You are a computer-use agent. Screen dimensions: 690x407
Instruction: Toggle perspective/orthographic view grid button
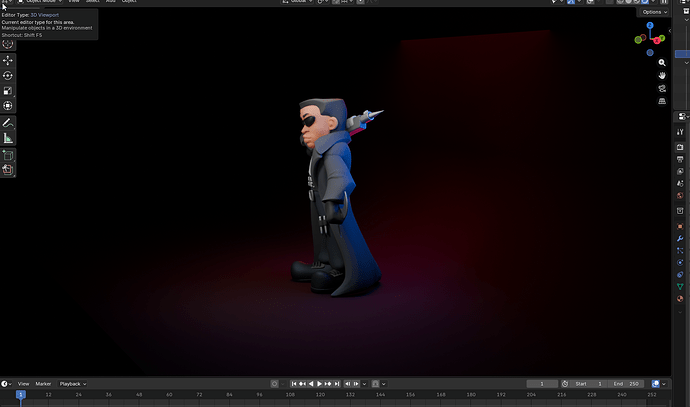point(662,101)
